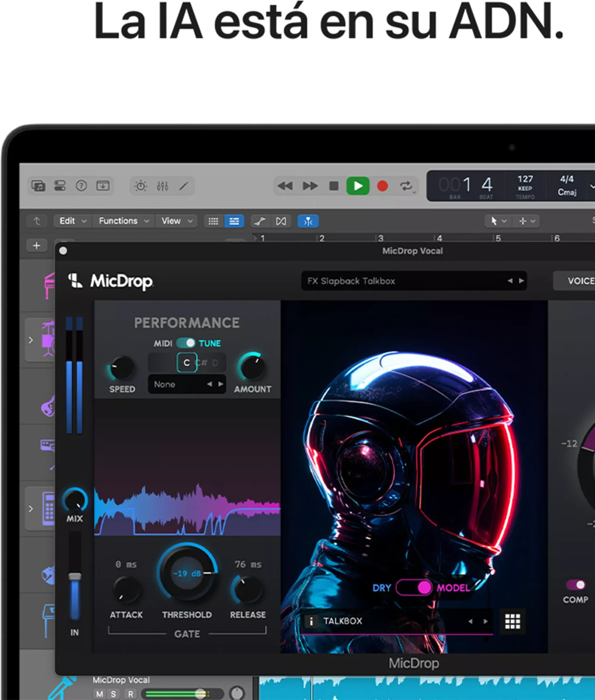Image resolution: width=595 pixels, height=700 pixels.
Task: Toggle the DRY / MODEL switch
Action: tap(414, 588)
